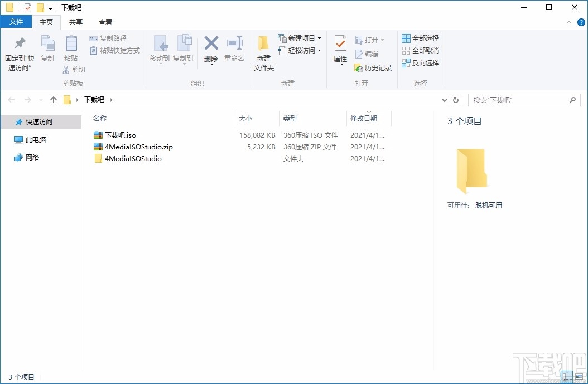Open the 4MediaISOStudio folder
Image resolution: width=588 pixels, height=384 pixels.
pyautogui.click(x=133, y=159)
